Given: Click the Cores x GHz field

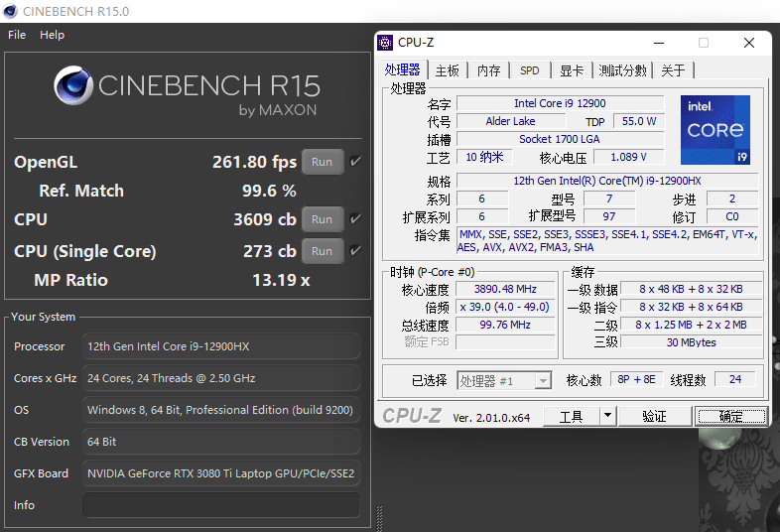Looking at the screenshot, I should 221,378.
